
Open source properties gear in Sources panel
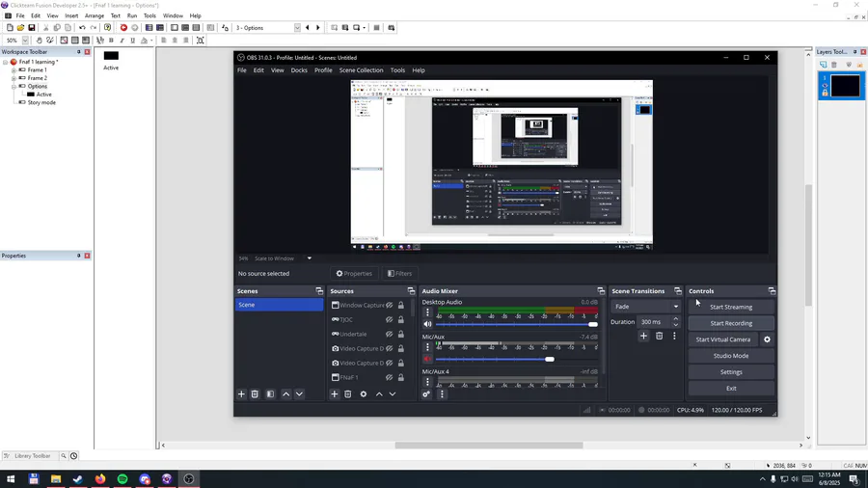[x=364, y=393]
